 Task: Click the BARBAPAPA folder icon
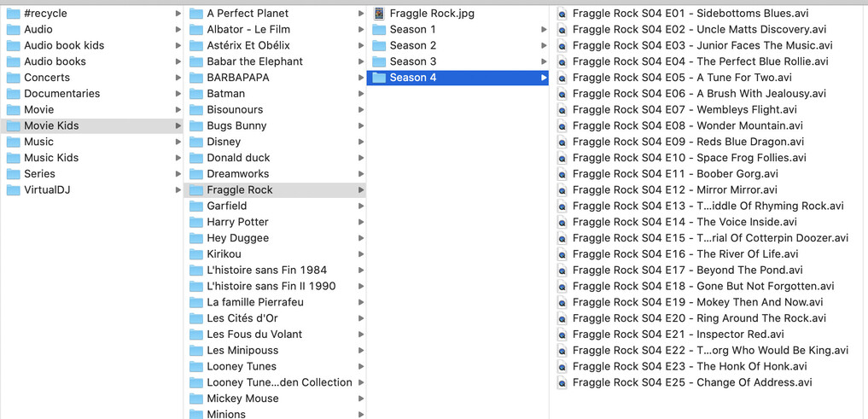pyautogui.click(x=196, y=78)
